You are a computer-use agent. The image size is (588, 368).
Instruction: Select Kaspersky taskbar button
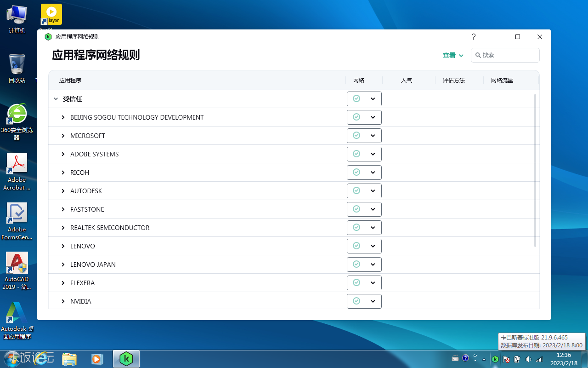point(126,359)
